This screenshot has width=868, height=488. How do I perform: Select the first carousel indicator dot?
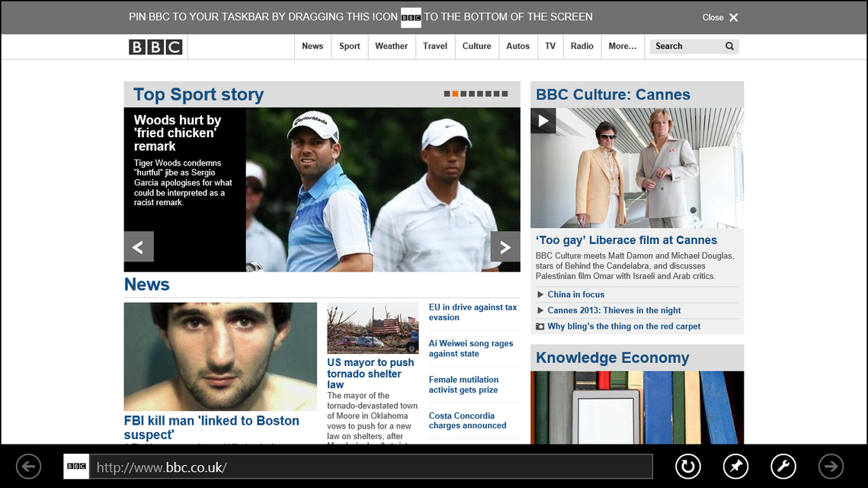coord(447,94)
